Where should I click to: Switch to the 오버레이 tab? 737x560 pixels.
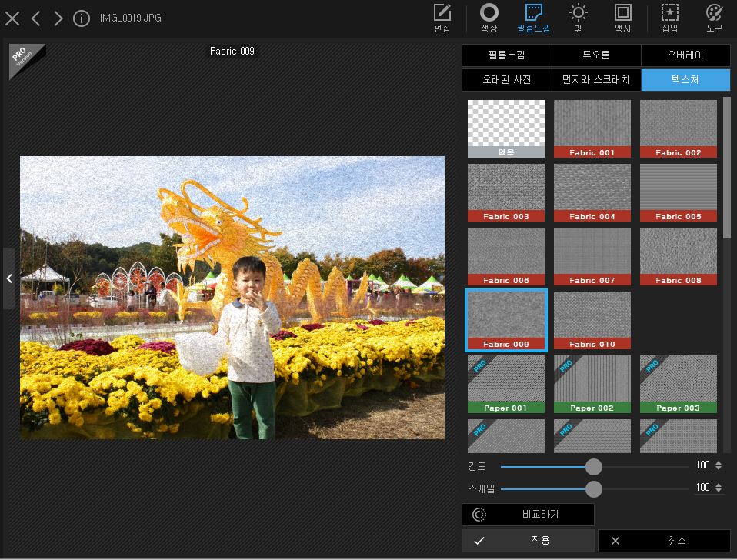click(685, 55)
